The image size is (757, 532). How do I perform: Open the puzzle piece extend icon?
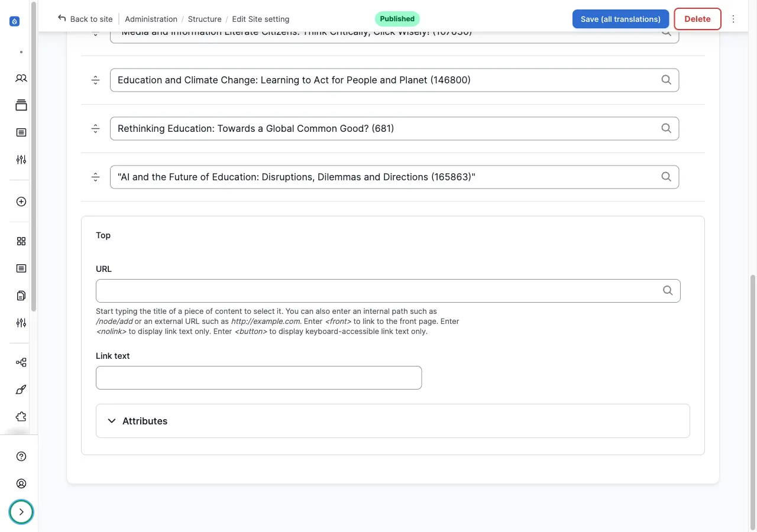tap(21, 417)
